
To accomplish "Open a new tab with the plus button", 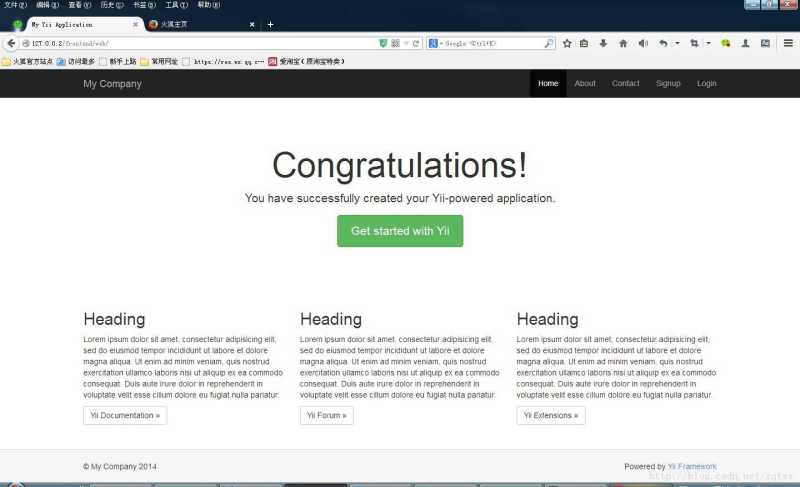I will [x=270, y=24].
